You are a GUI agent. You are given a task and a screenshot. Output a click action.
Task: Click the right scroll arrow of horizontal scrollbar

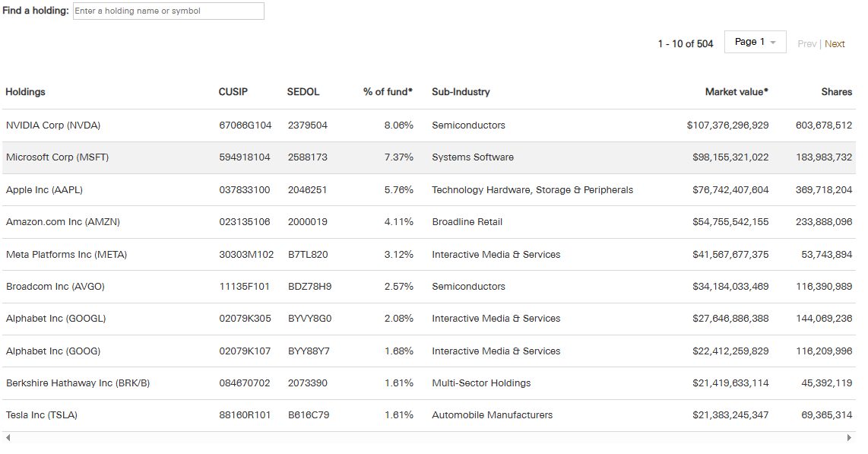849,437
